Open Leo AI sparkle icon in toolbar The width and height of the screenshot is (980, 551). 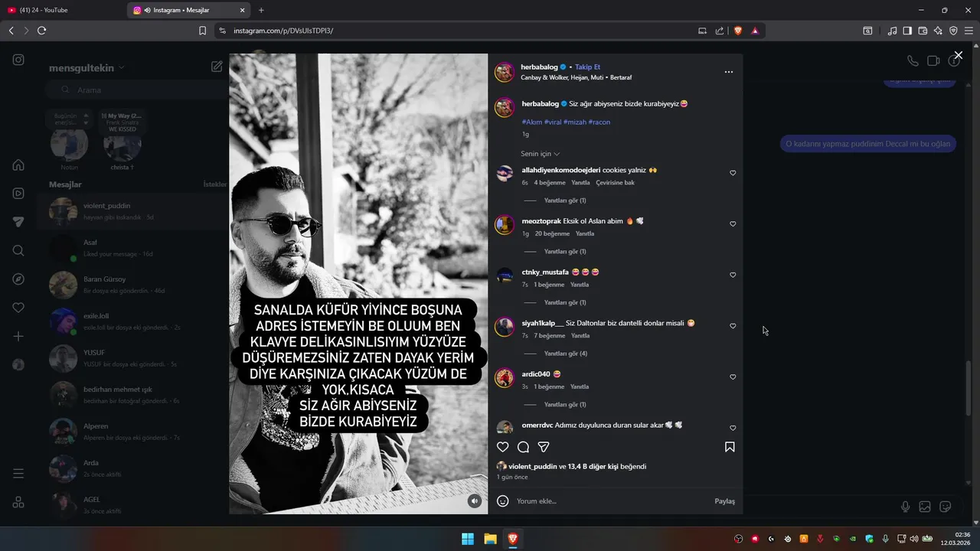coord(938,31)
